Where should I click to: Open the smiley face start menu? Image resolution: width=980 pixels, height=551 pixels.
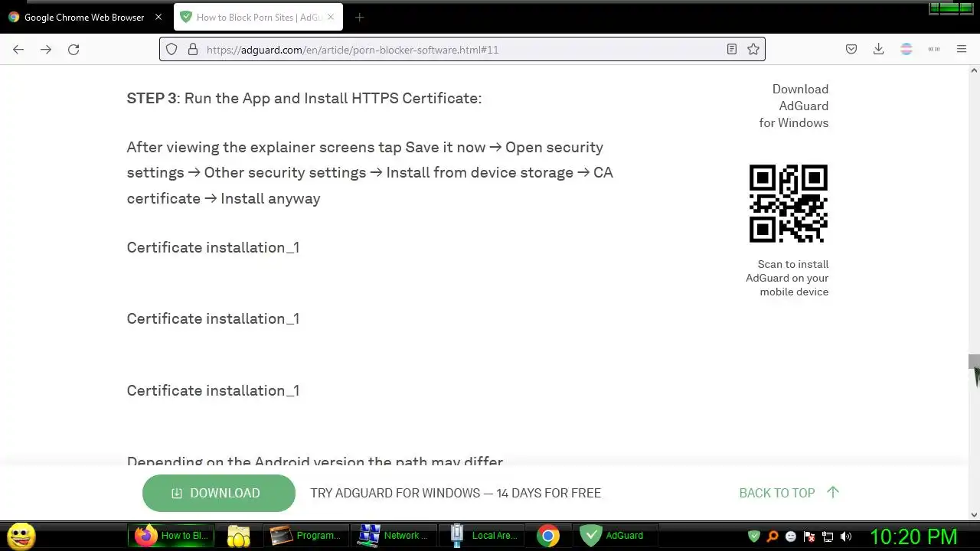tap(21, 536)
